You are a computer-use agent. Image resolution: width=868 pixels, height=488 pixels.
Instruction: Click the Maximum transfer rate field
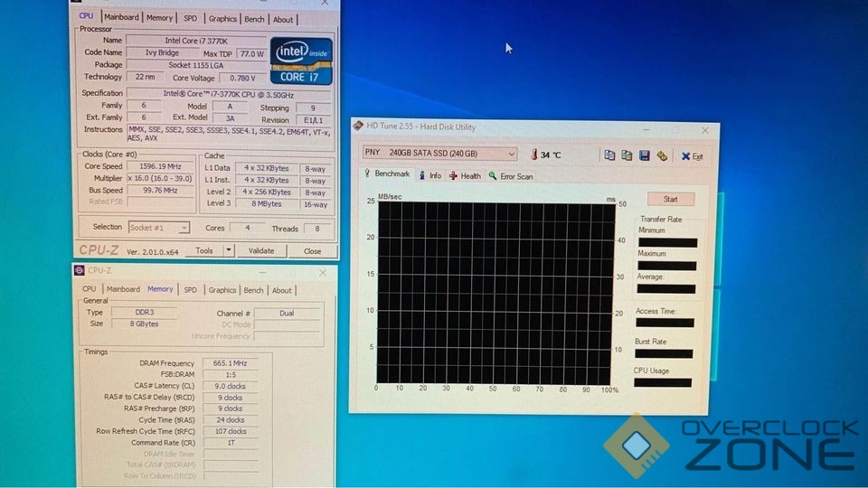pyautogui.click(x=667, y=266)
